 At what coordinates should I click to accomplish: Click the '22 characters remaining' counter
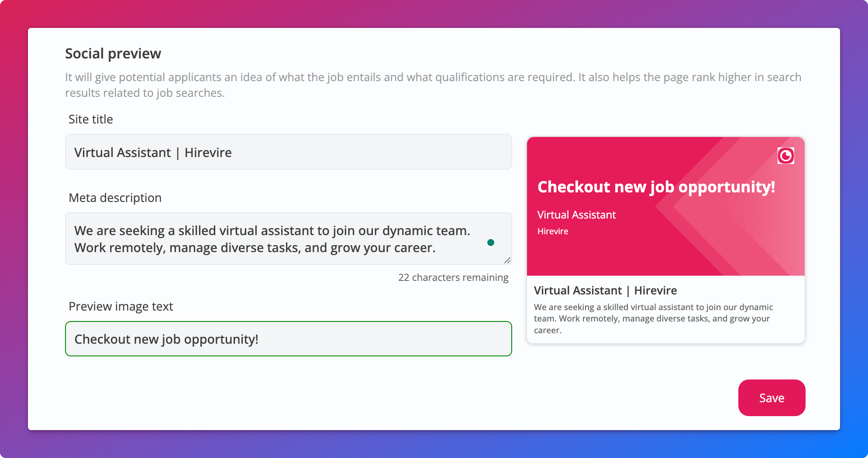point(453,277)
